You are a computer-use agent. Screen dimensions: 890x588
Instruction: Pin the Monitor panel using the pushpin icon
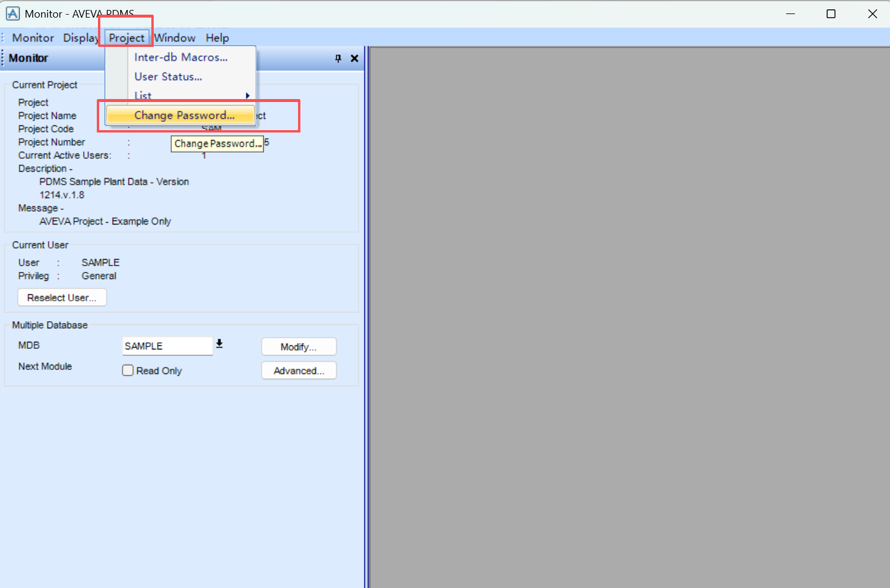tap(338, 59)
